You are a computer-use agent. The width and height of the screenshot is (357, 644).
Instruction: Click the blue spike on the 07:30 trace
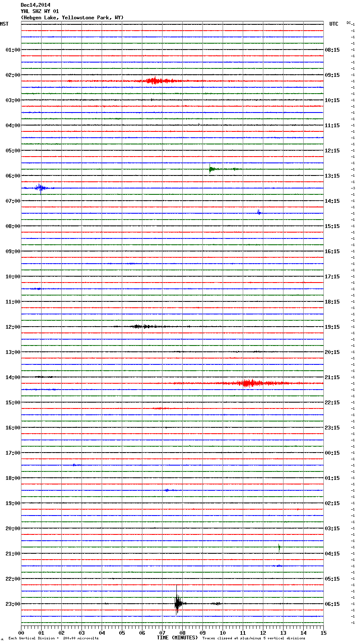259,213
